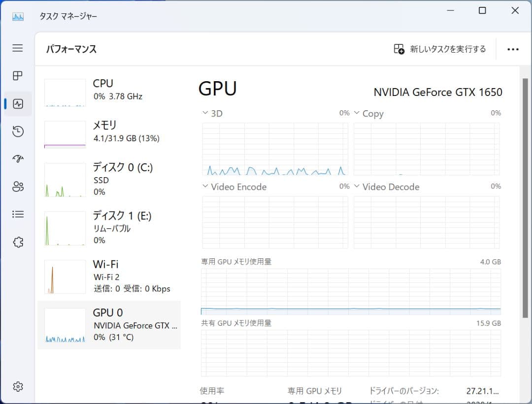The width and height of the screenshot is (532, 404).
Task: Open the スタートアップ アプリ page
Action: [x=17, y=158]
